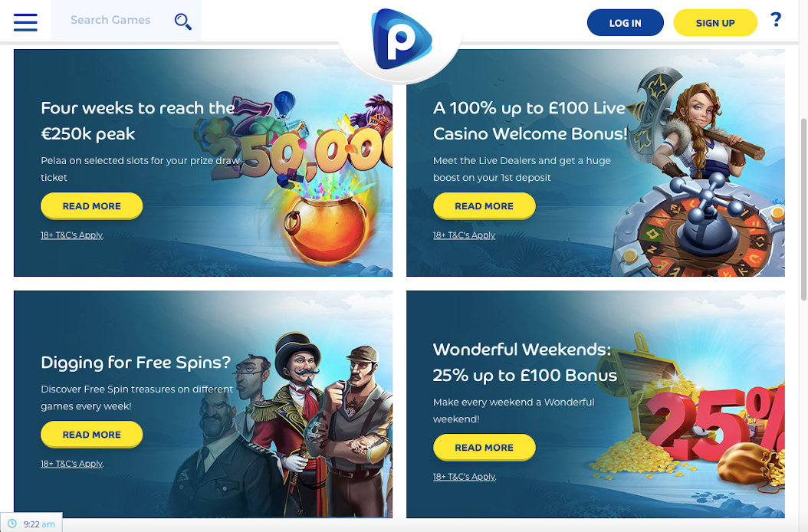
Task: Read more about the €250k peak promotion
Action: 92,206
